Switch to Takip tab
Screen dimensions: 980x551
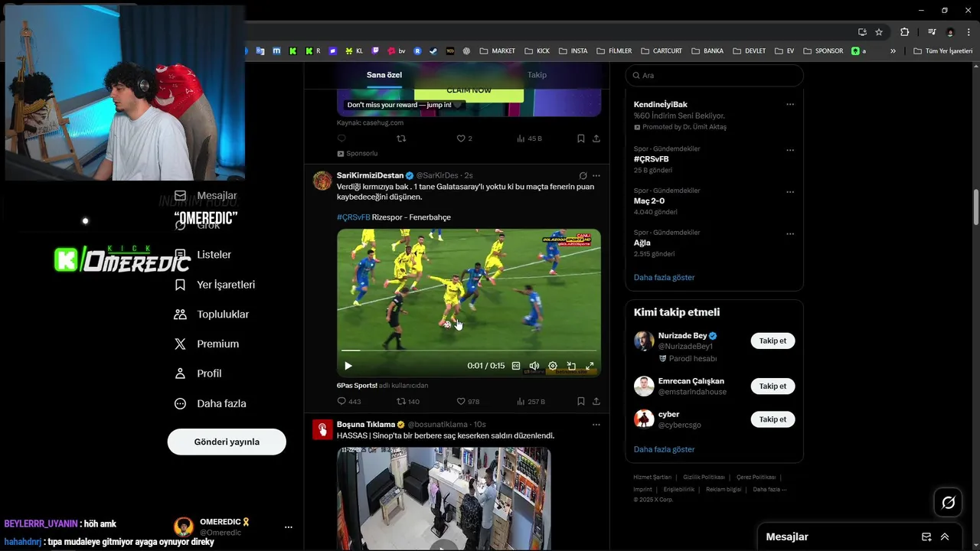tap(537, 75)
